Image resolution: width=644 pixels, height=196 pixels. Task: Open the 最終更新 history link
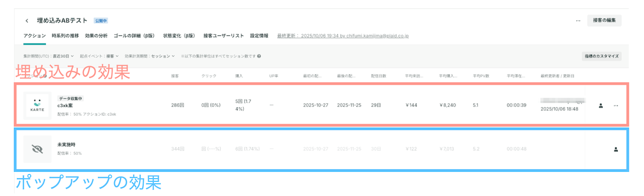[343, 36]
